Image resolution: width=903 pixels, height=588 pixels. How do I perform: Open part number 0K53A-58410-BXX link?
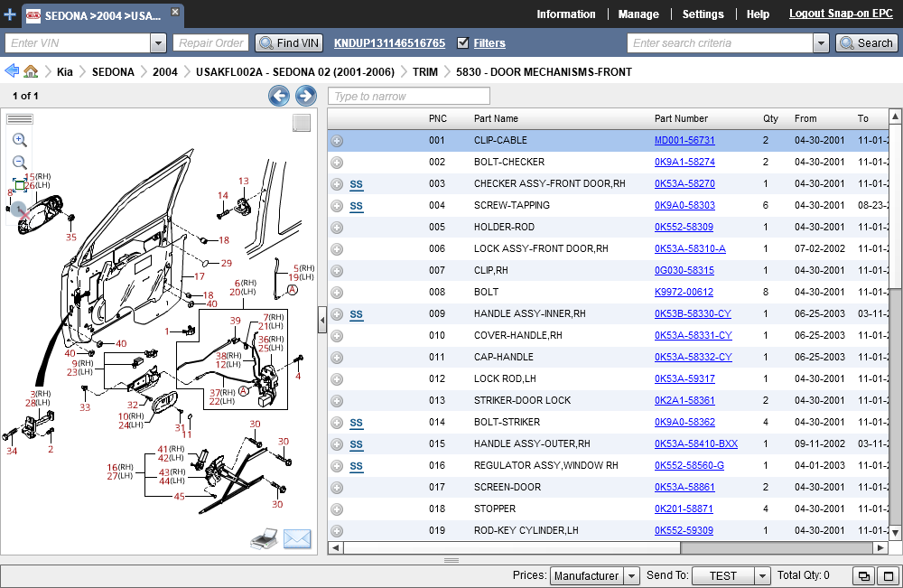click(696, 444)
